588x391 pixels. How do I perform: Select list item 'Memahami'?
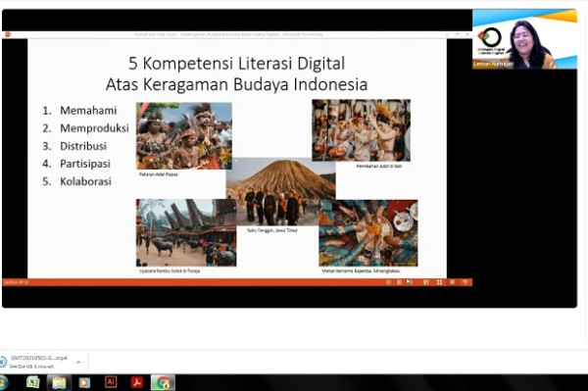(88, 110)
